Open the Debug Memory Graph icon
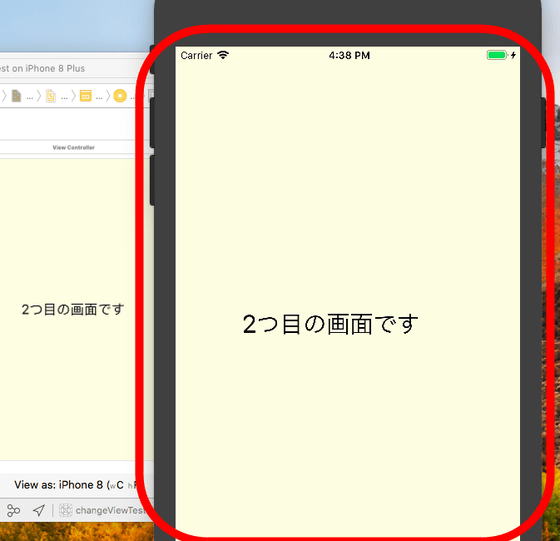 [14, 510]
